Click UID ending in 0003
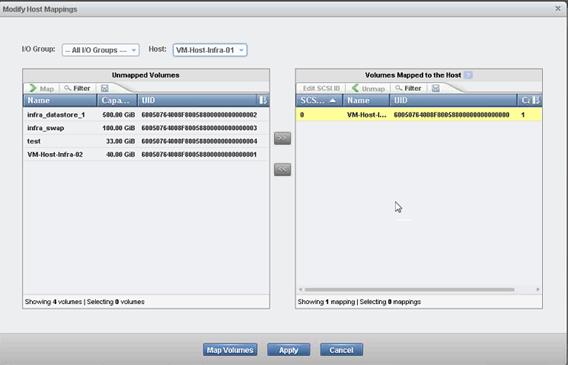Screen dimensions: 568x365 [x=199, y=128]
